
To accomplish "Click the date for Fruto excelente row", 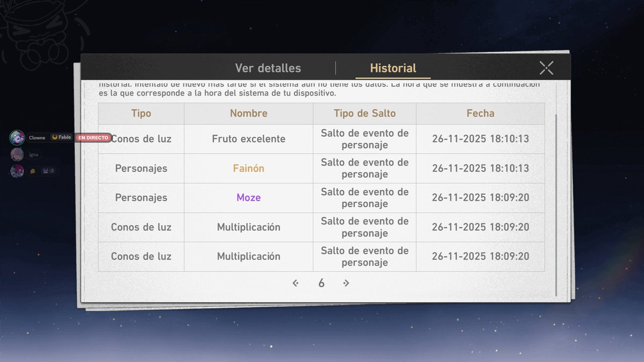I will pos(480,139).
